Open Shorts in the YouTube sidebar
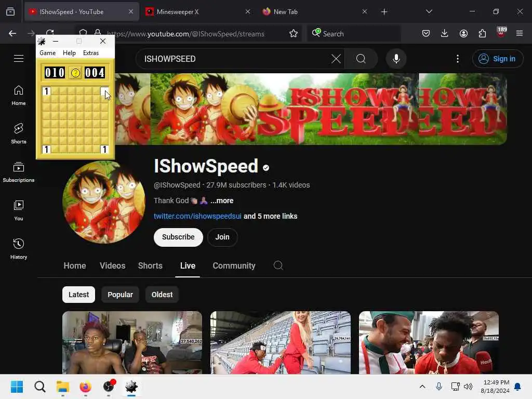Screen dimensions: 532x399 (19, 134)
